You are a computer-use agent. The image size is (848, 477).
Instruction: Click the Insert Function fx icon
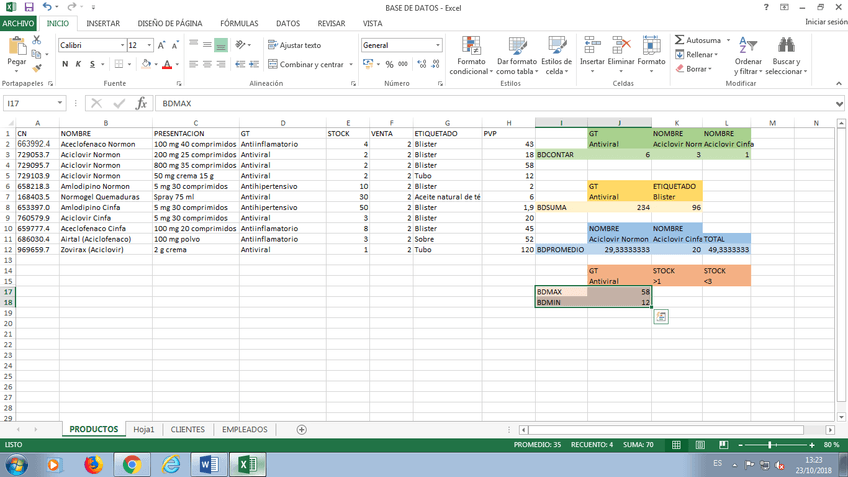tap(141, 103)
